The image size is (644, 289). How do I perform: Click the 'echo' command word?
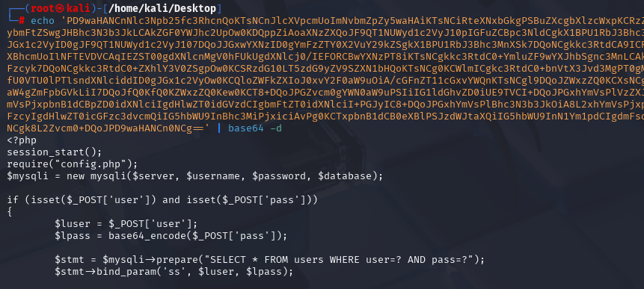[42, 20]
